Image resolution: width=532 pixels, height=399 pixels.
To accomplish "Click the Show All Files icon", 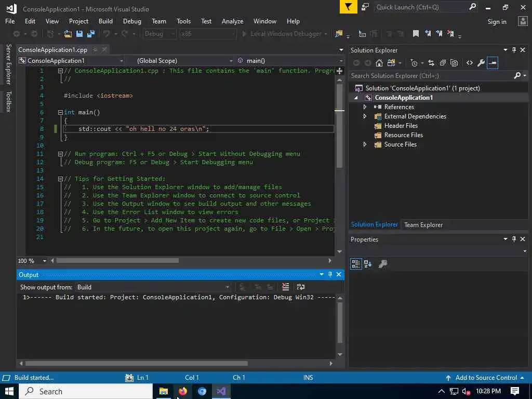I will click(454, 63).
